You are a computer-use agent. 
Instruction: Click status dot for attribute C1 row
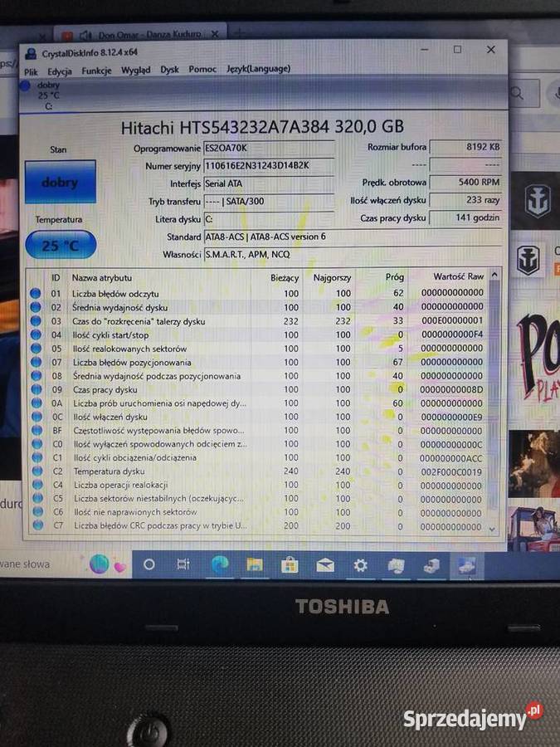[x=37, y=457]
